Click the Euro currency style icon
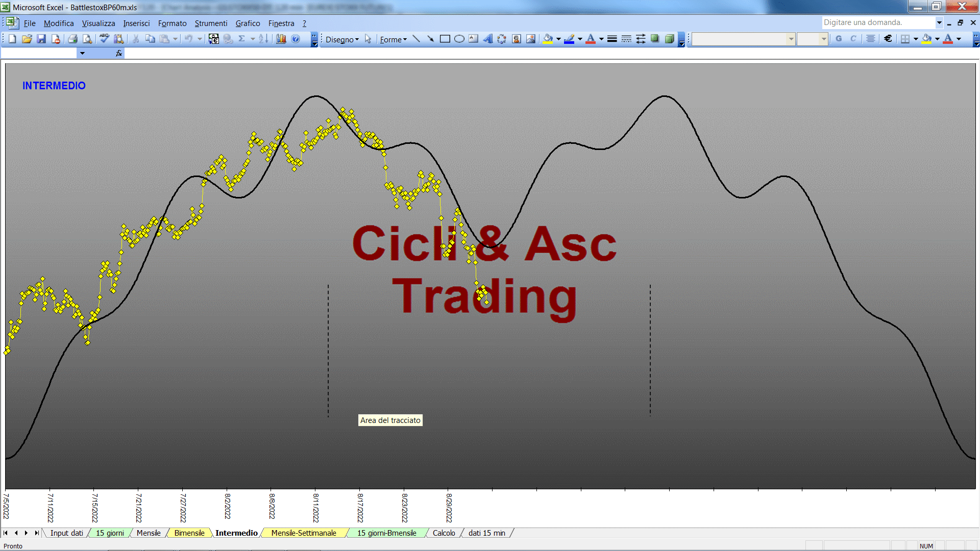This screenshot has width=980, height=551. [888, 39]
